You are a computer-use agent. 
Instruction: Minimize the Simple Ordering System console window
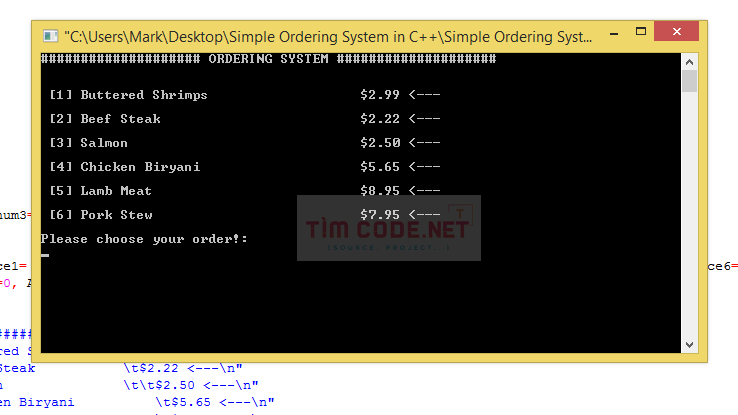614,34
